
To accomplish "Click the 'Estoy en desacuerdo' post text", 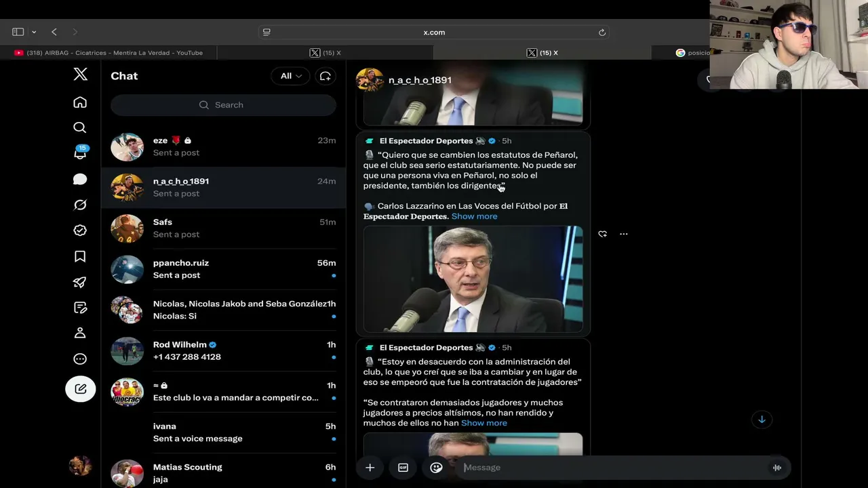I will (x=472, y=372).
